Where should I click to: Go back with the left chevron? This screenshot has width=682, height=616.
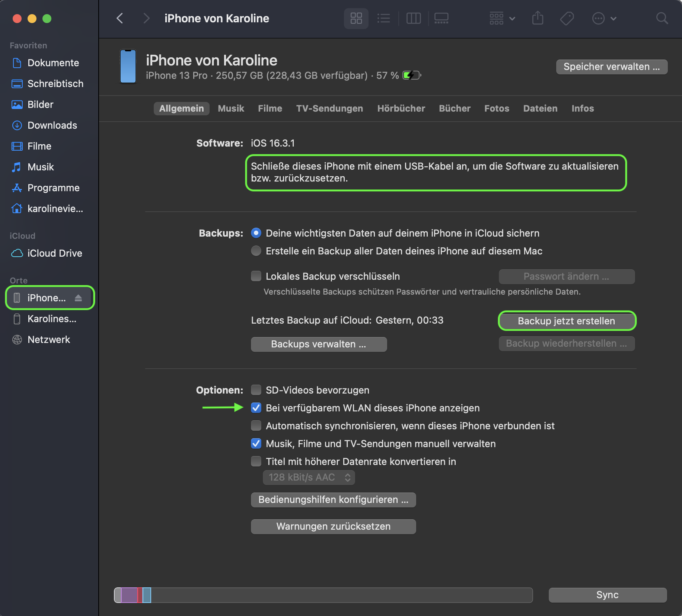click(120, 18)
